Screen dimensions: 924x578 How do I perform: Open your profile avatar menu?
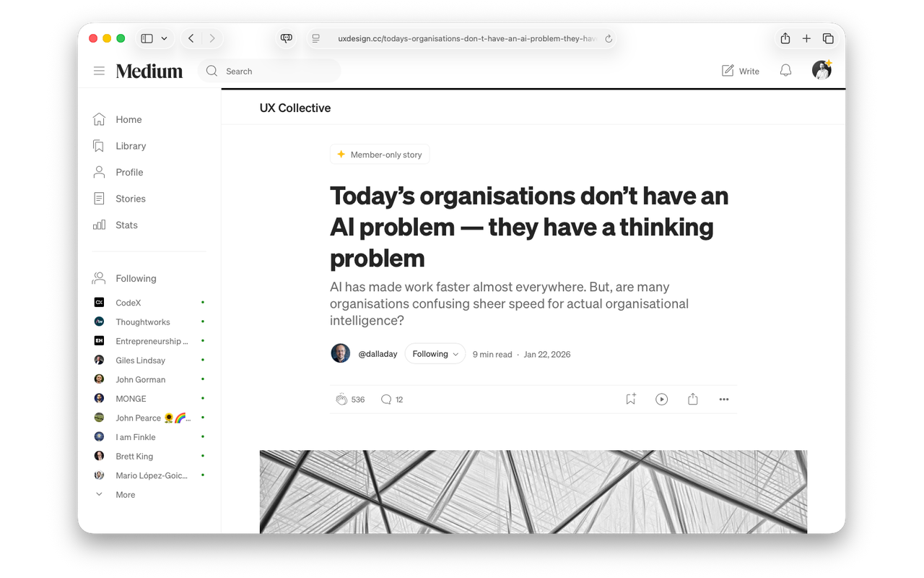[821, 70]
